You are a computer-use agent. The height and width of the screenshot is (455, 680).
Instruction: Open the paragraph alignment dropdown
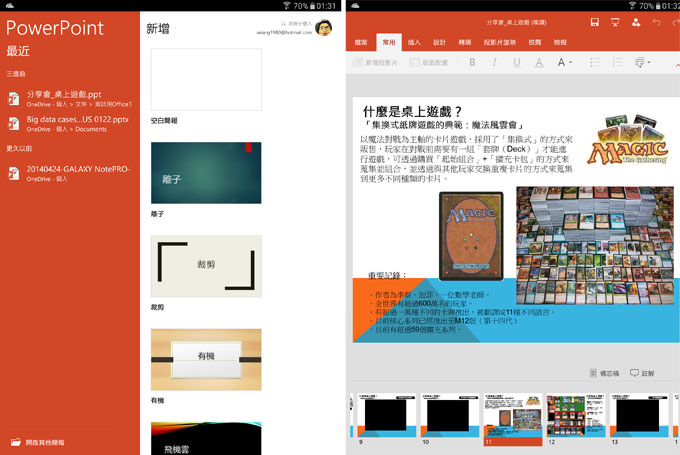point(642,62)
